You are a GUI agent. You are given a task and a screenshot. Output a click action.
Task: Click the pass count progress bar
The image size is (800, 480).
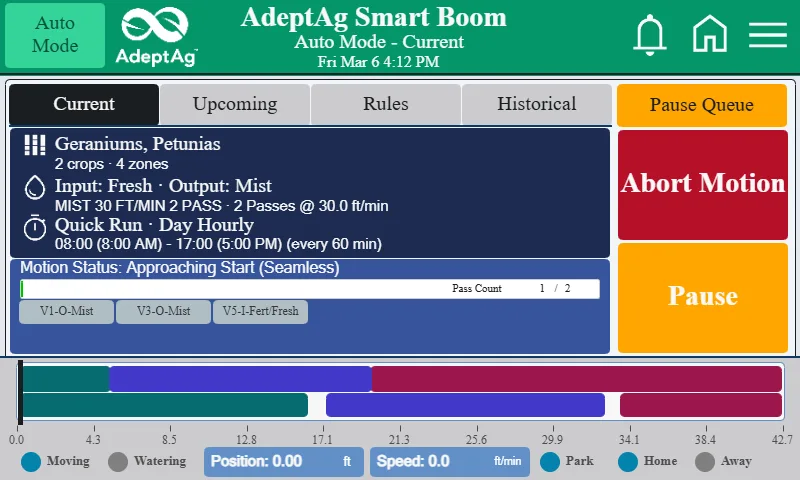(x=310, y=289)
